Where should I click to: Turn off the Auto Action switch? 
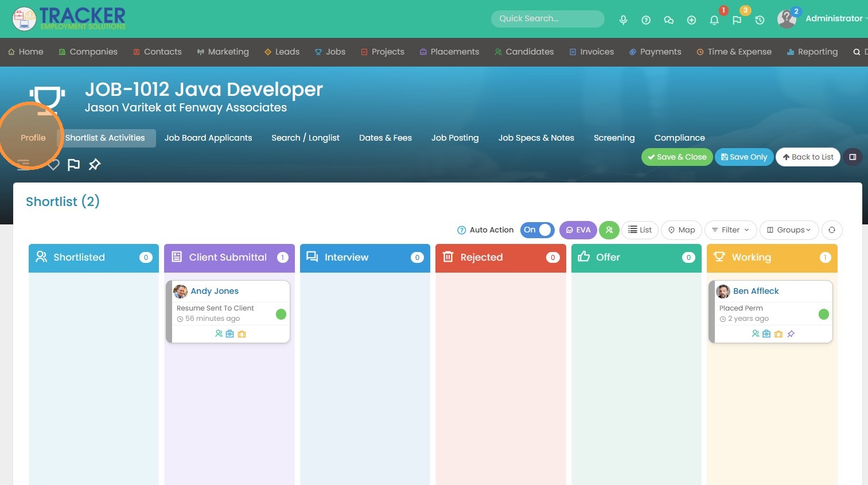tap(537, 230)
